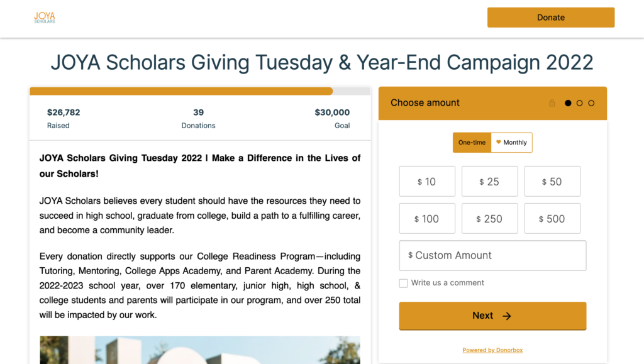Switch to One-time donation
644x364 pixels.
tap(472, 142)
